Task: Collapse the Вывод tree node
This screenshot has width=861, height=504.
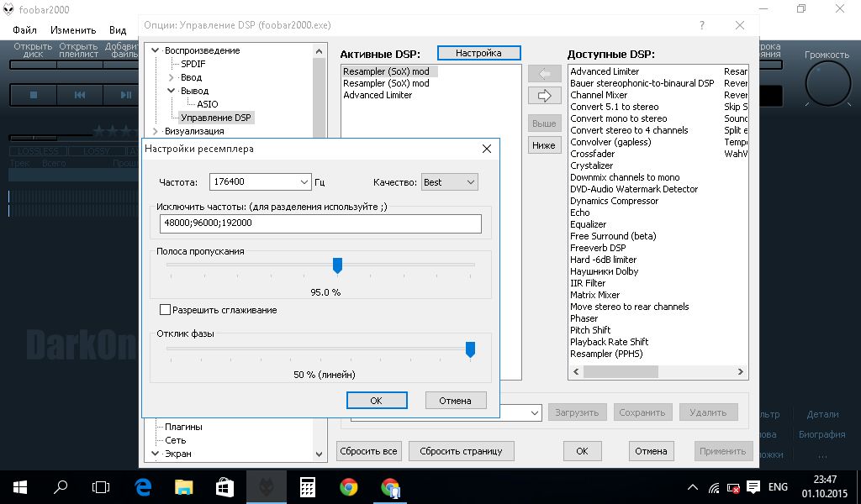Action: click(x=172, y=91)
